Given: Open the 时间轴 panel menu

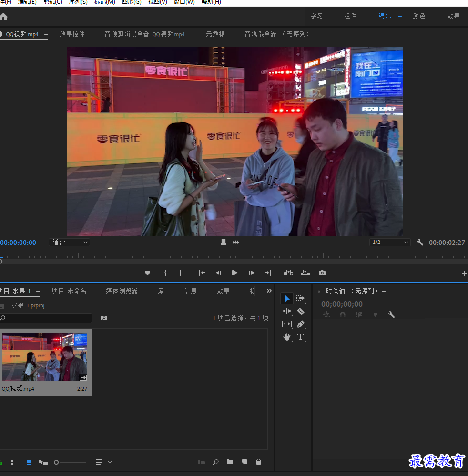Looking at the screenshot, I should 384,292.
